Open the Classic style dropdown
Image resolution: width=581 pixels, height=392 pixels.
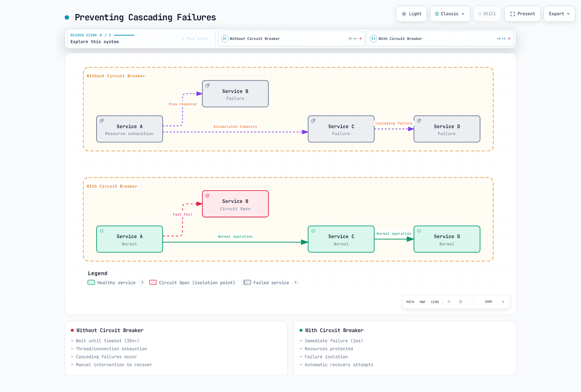click(x=450, y=14)
